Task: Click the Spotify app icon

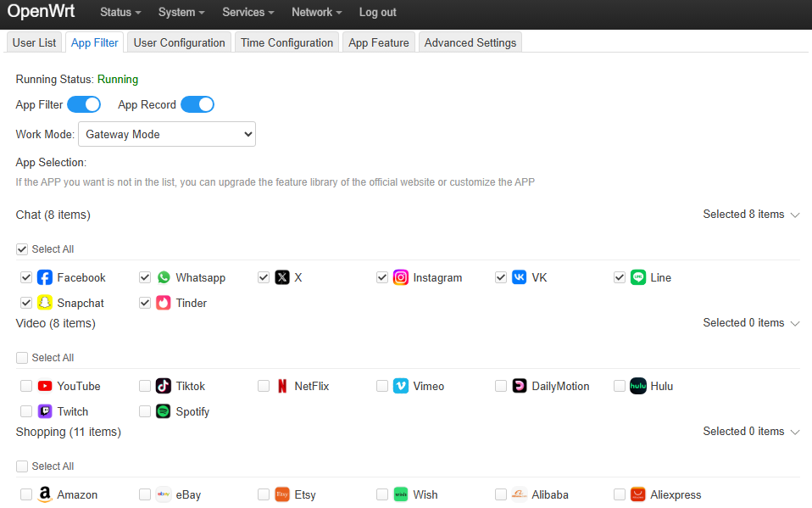Action: tap(163, 411)
